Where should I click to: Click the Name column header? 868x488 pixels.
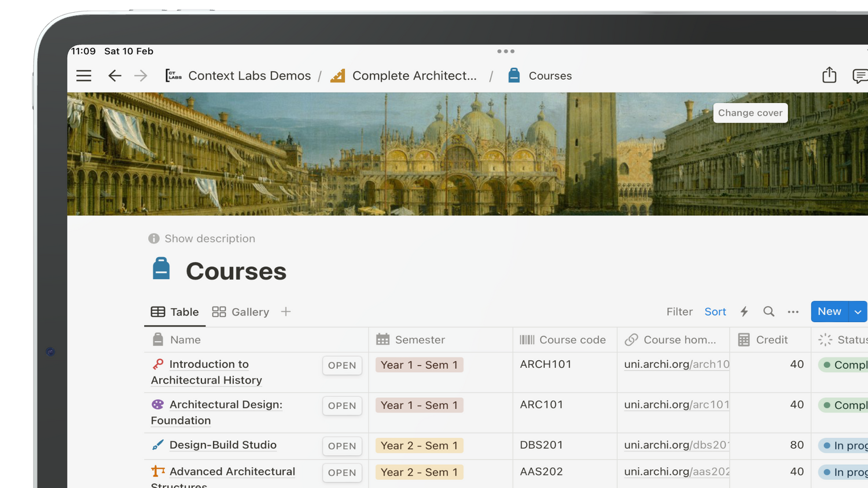point(256,340)
